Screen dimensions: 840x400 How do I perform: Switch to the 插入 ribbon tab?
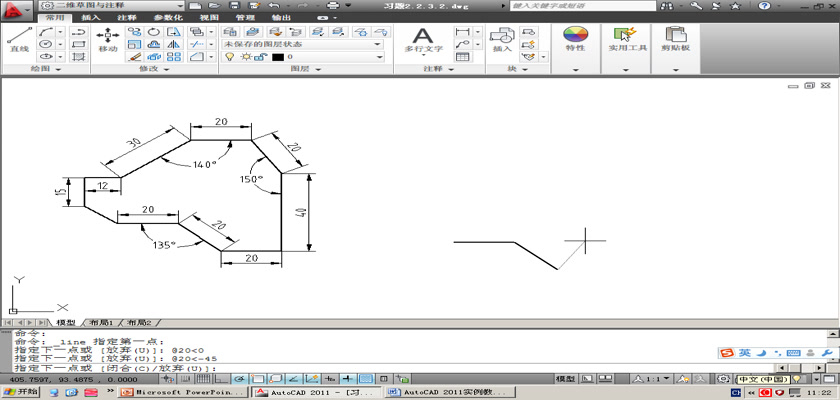[x=91, y=18]
